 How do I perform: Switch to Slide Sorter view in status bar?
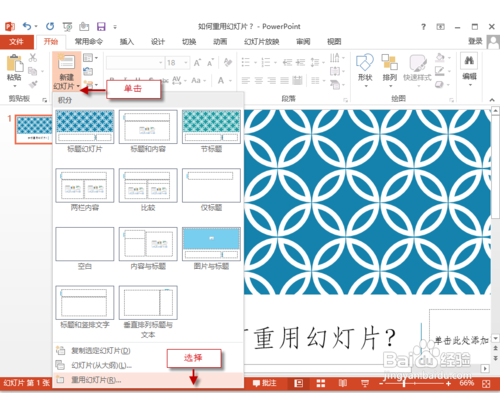click(x=321, y=384)
